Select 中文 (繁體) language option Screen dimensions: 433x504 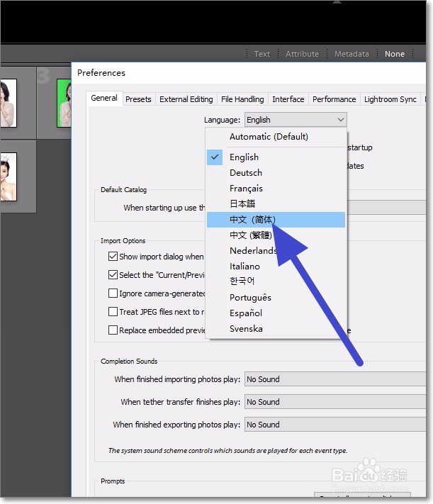(x=276, y=235)
